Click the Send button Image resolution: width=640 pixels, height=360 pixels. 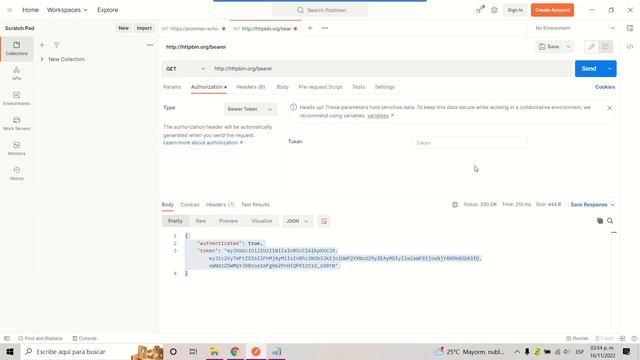tap(589, 69)
